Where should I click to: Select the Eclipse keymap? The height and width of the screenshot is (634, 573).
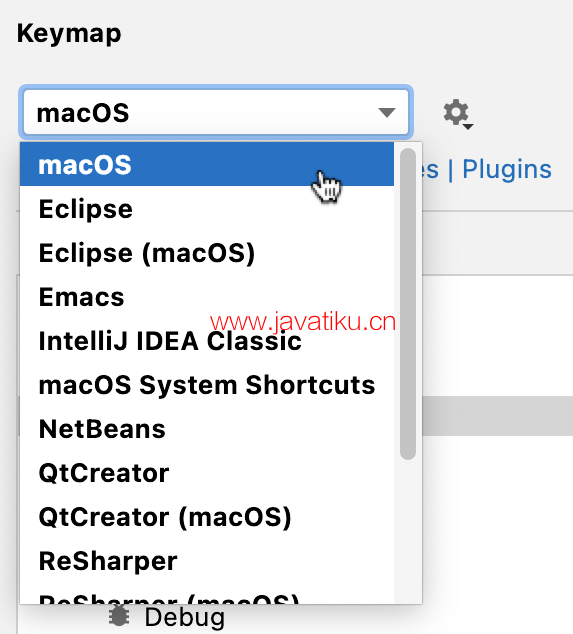pos(207,209)
